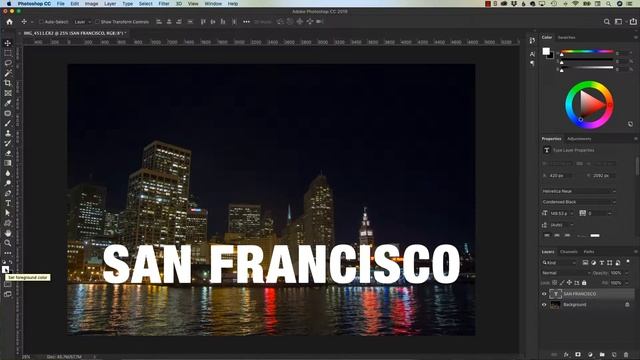Image resolution: width=640 pixels, height=360 pixels.
Task: Open the Window menu
Action: click(x=213, y=4)
